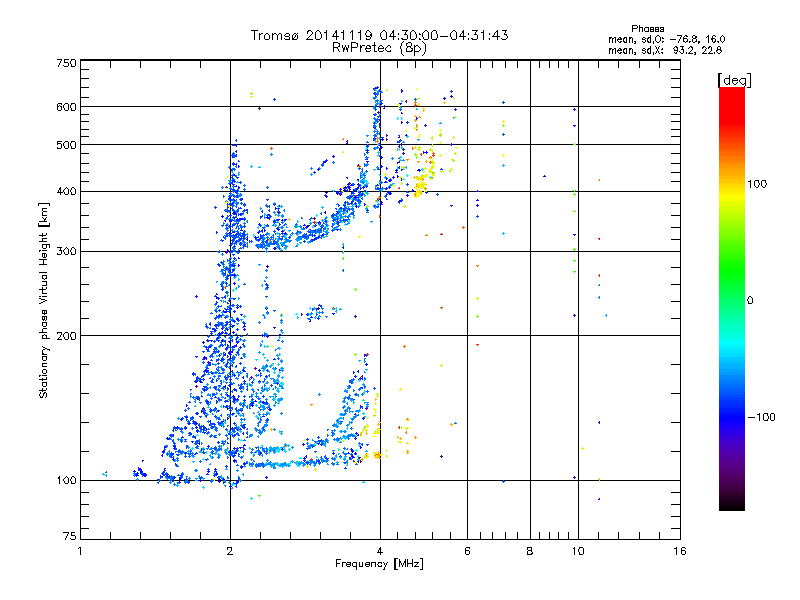The width and height of the screenshot is (800, 600).
Task: Click the 'Stationary phase Virtual Height [km]' label
Action: [x=44, y=300]
